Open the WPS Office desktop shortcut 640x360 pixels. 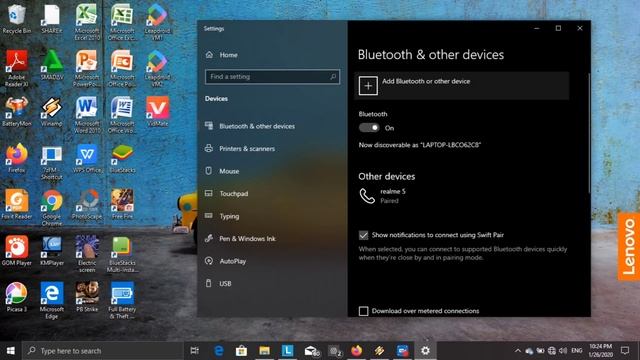pyautogui.click(x=87, y=158)
